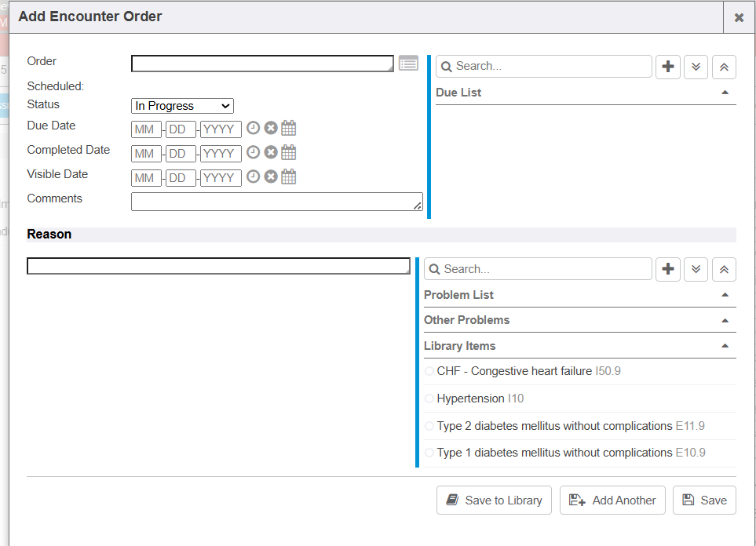Click plus icon beside Due List search
The height and width of the screenshot is (546, 756).
[x=668, y=67]
